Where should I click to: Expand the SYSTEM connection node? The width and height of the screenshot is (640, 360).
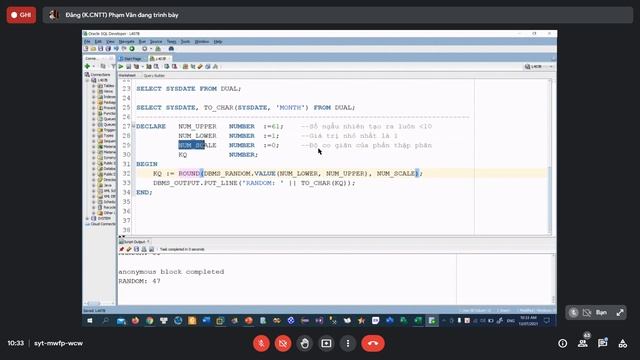click(87, 218)
